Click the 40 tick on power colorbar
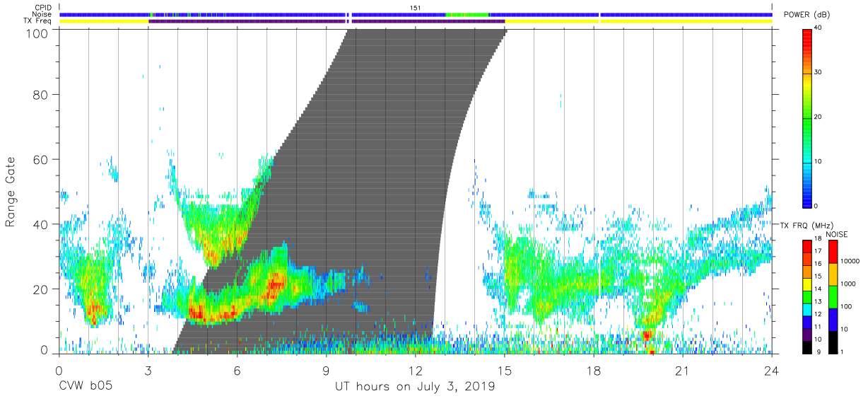This screenshot has width=868, height=401. [x=818, y=28]
